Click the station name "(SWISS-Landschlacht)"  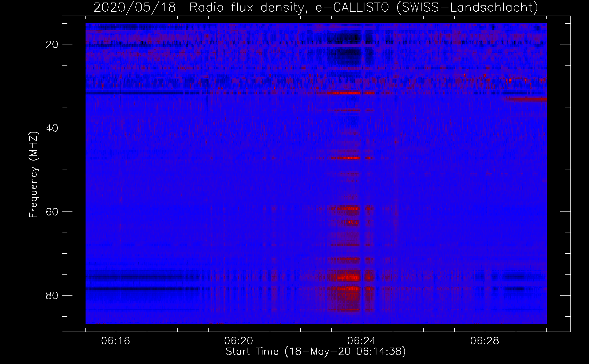[x=467, y=8]
